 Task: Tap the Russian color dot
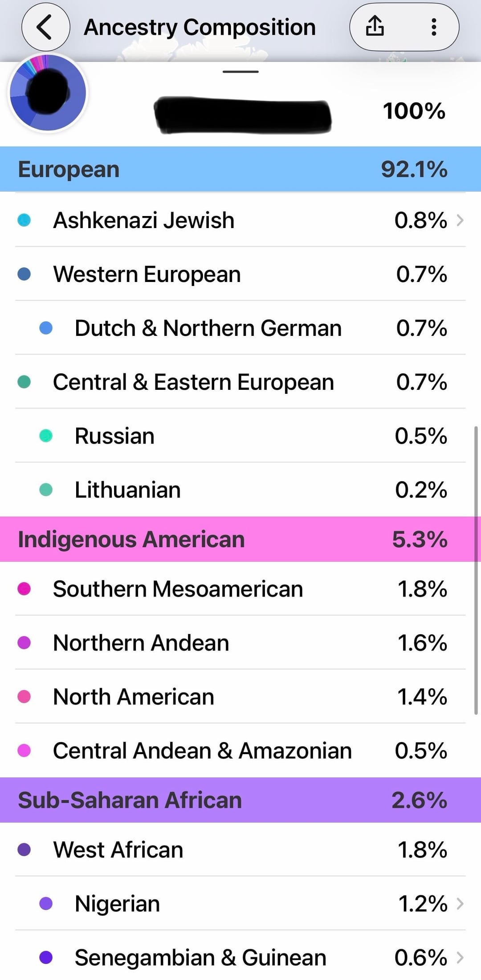pyautogui.click(x=46, y=436)
